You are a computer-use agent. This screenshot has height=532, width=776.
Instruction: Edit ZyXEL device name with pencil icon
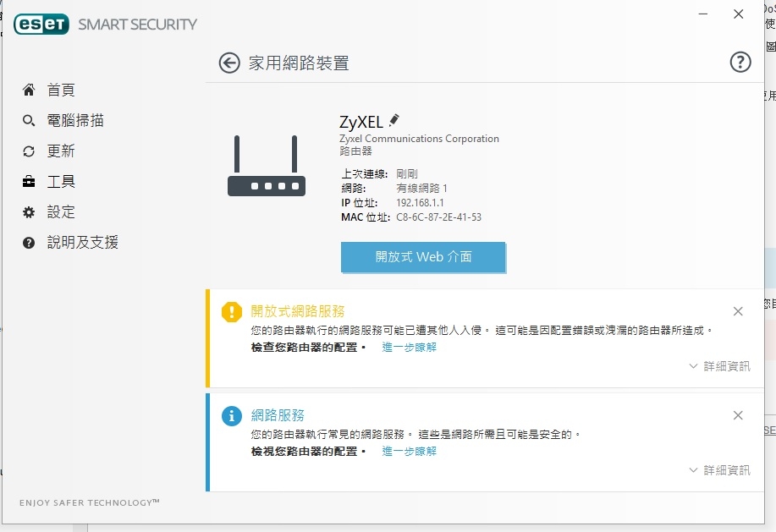click(x=394, y=120)
